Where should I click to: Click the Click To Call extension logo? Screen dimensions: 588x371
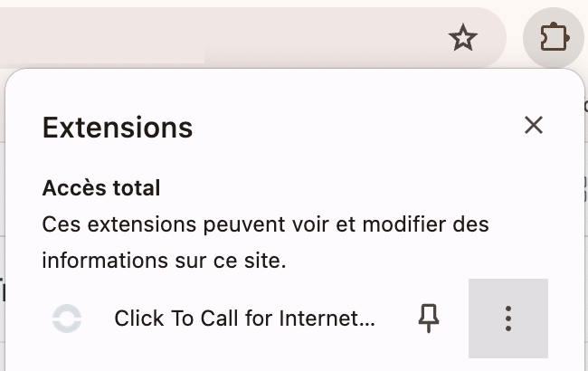67,319
